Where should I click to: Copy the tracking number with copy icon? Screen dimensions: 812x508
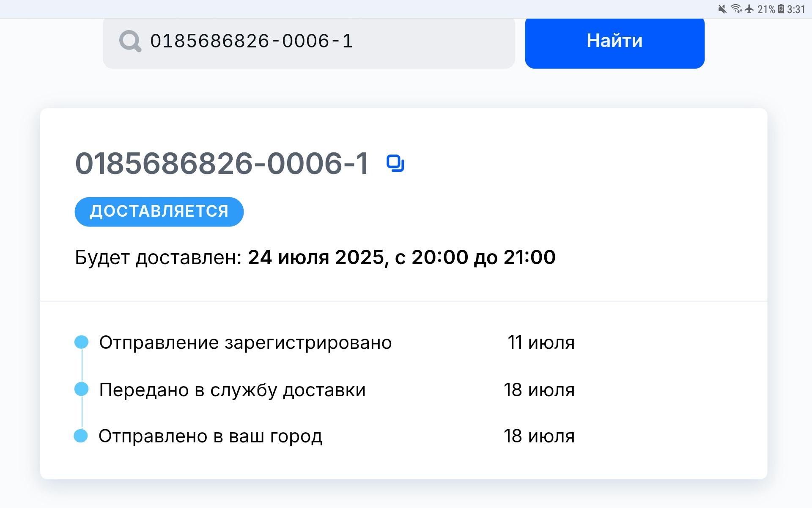(x=395, y=163)
